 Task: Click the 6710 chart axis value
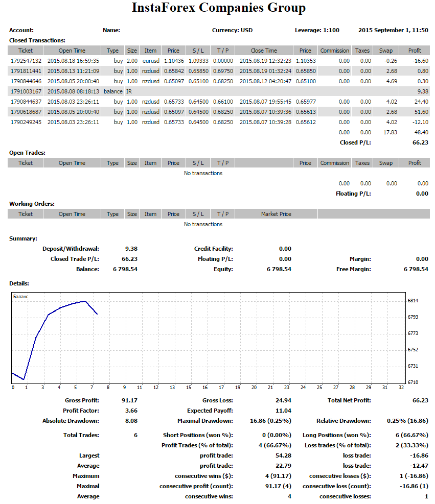(413, 382)
